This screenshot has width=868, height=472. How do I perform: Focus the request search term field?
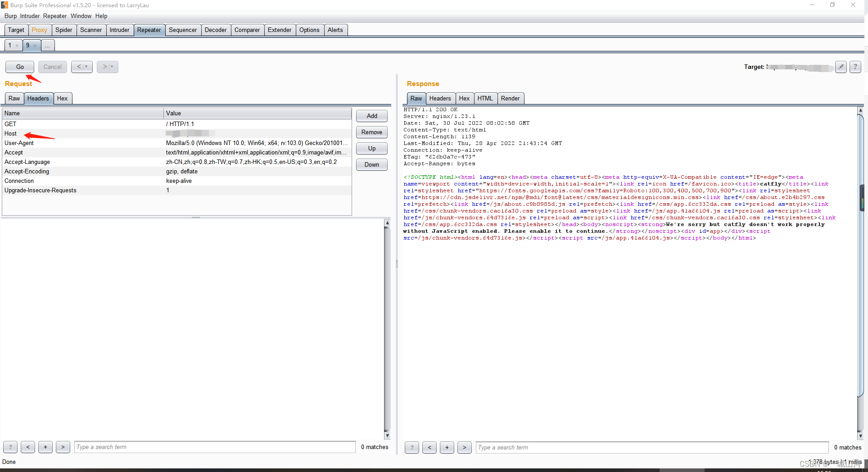point(215,447)
